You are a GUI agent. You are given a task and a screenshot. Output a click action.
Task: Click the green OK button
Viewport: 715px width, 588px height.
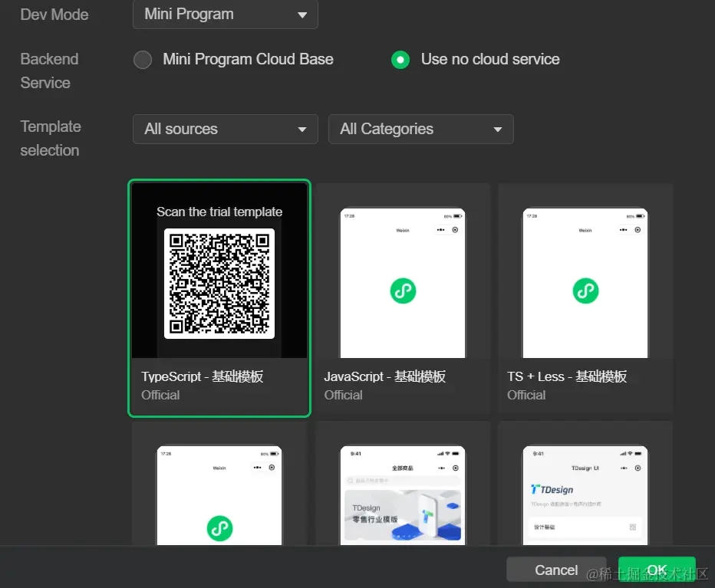(x=657, y=570)
